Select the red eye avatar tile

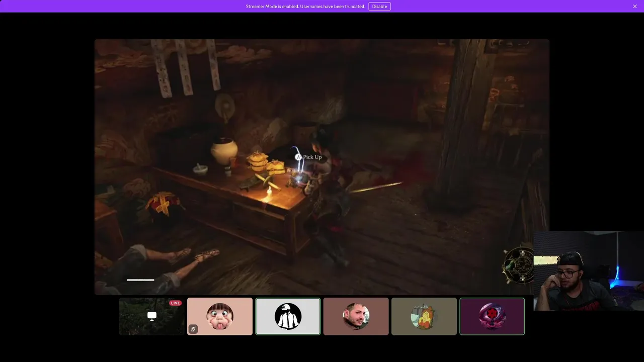point(492,316)
